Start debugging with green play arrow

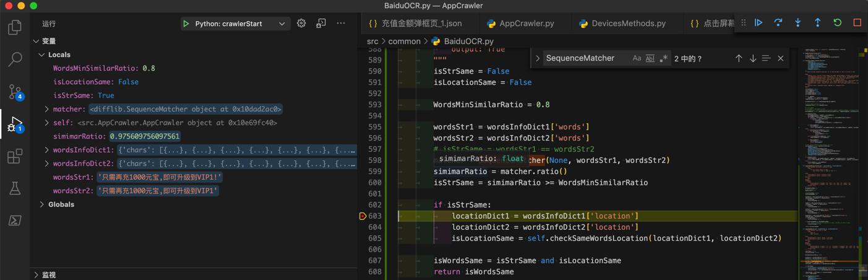pos(186,24)
